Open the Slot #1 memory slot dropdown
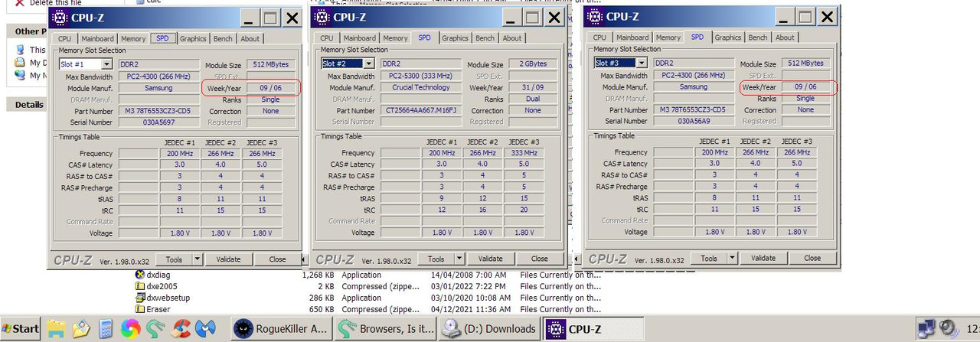This screenshot has height=342, width=980. point(106,64)
